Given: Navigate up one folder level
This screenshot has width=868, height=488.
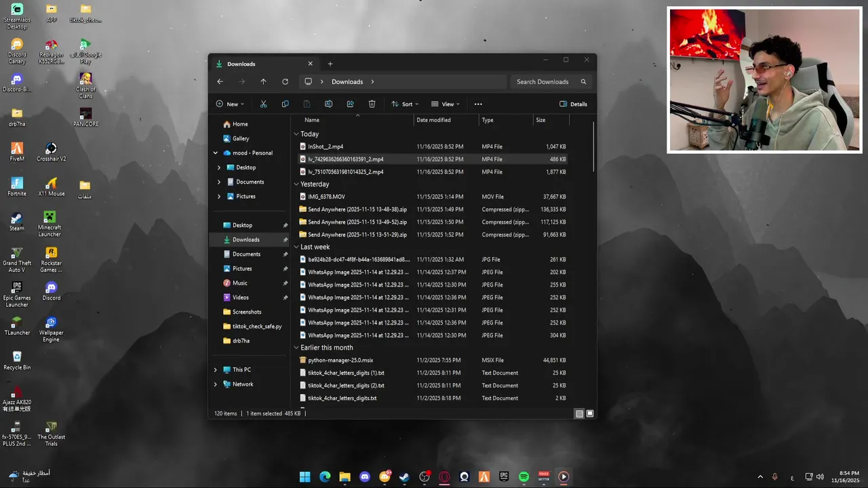Looking at the screenshot, I should (263, 81).
